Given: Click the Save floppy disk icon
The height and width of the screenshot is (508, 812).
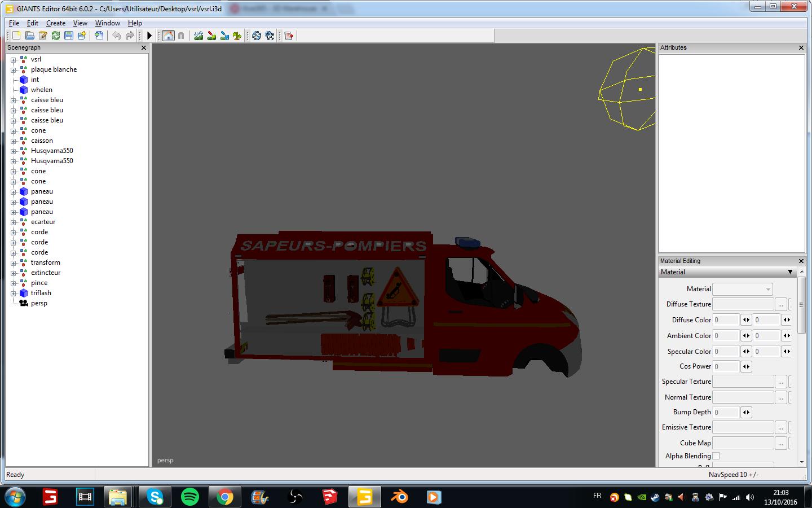Looking at the screenshot, I should pyautogui.click(x=69, y=36).
